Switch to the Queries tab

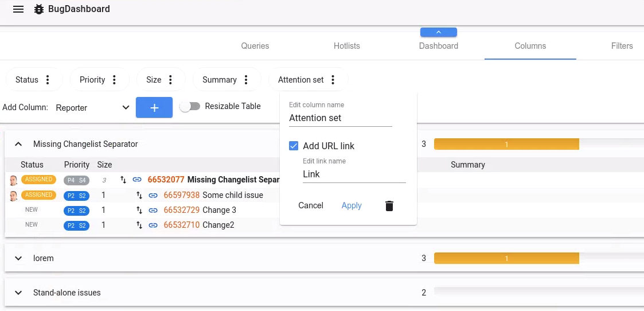(255, 46)
